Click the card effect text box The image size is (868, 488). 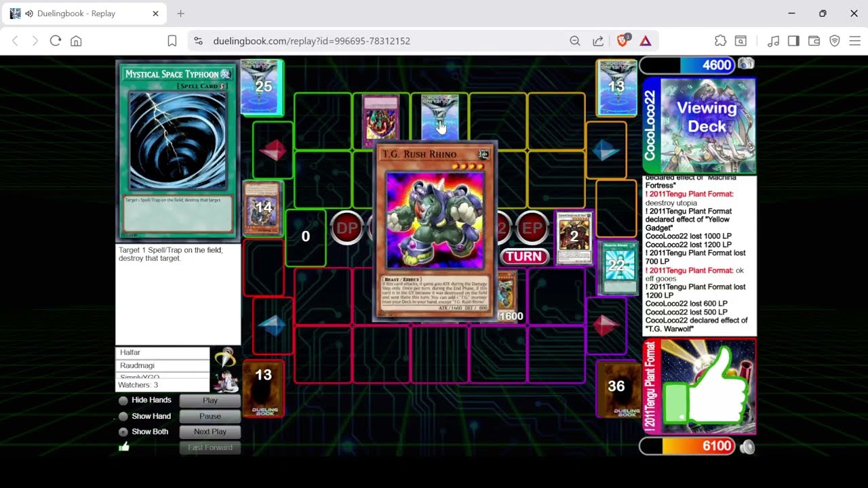tap(178, 295)
